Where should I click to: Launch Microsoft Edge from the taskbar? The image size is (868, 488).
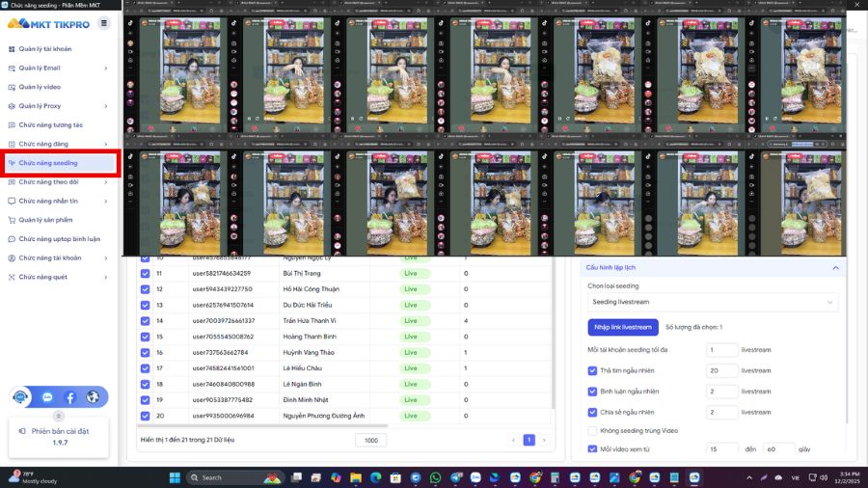(375, 477)
